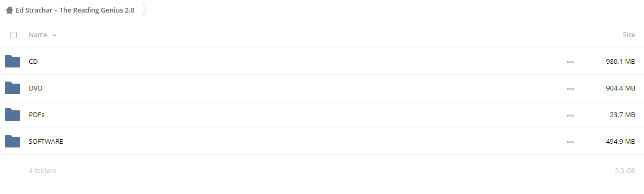The width and height of the screenshot is (644, 194).
Task: Show more options for SOFTWARE folder
Action: point(570,142)
